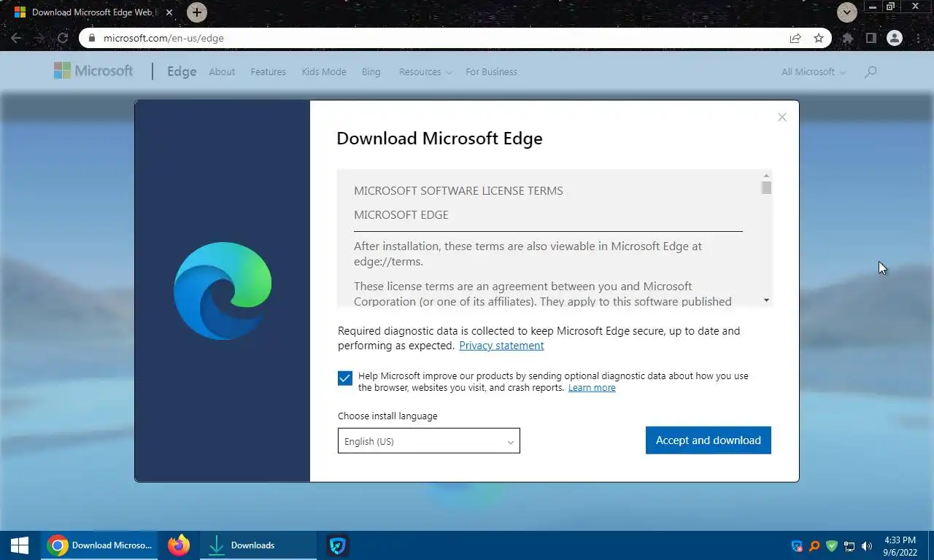
Task: Click the Edge brand link in header
Action: click(182, 71)
